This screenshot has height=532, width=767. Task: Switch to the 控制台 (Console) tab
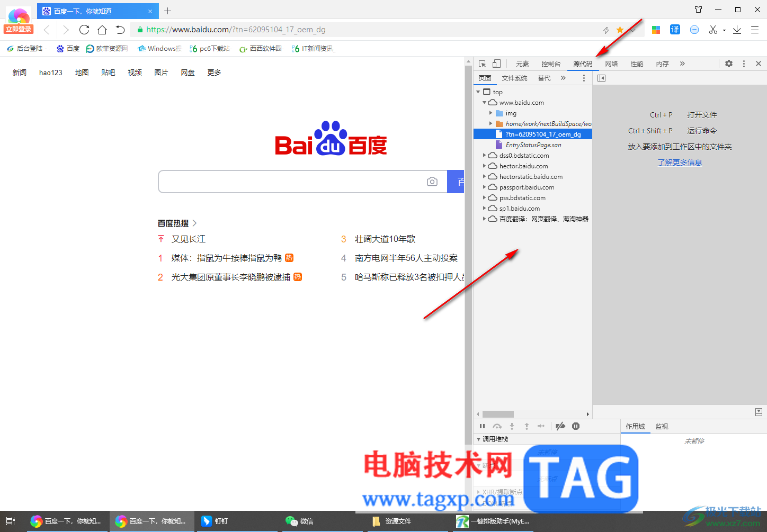[x=551, y=64]
